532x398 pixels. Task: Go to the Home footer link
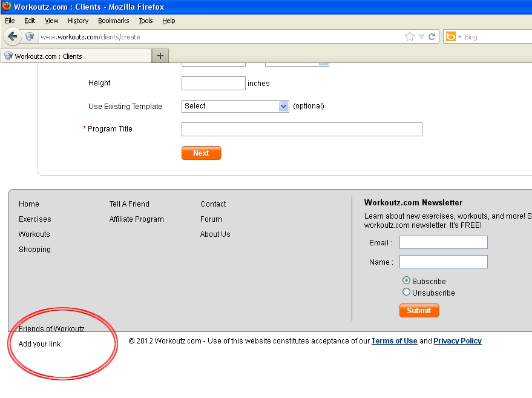[29, 204]
